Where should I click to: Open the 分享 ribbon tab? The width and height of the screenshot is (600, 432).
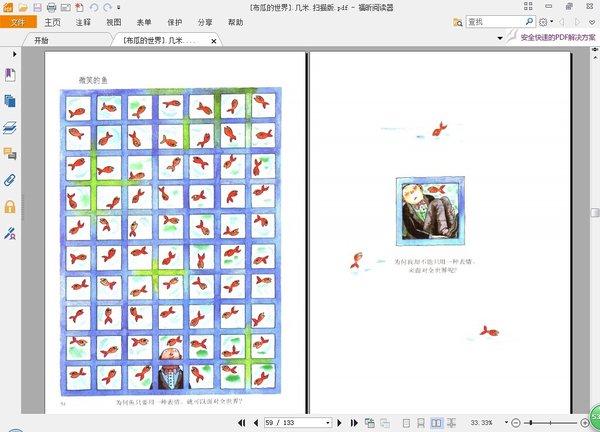coord(205,22)
